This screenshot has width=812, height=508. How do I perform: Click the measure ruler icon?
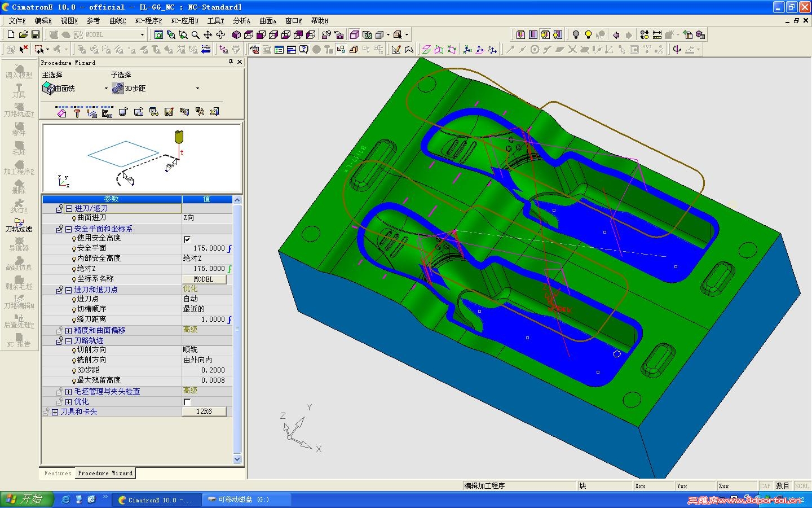click(657, 35)
